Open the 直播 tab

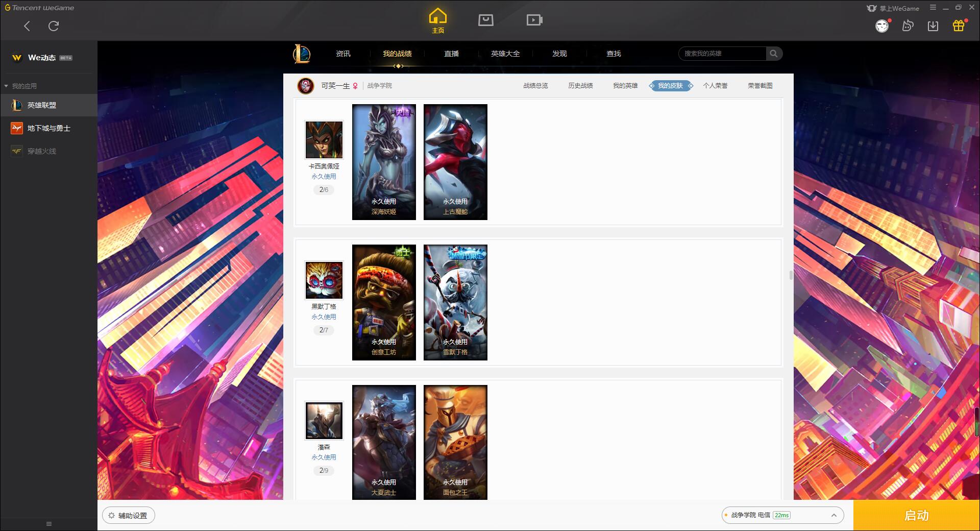[451, 54]
